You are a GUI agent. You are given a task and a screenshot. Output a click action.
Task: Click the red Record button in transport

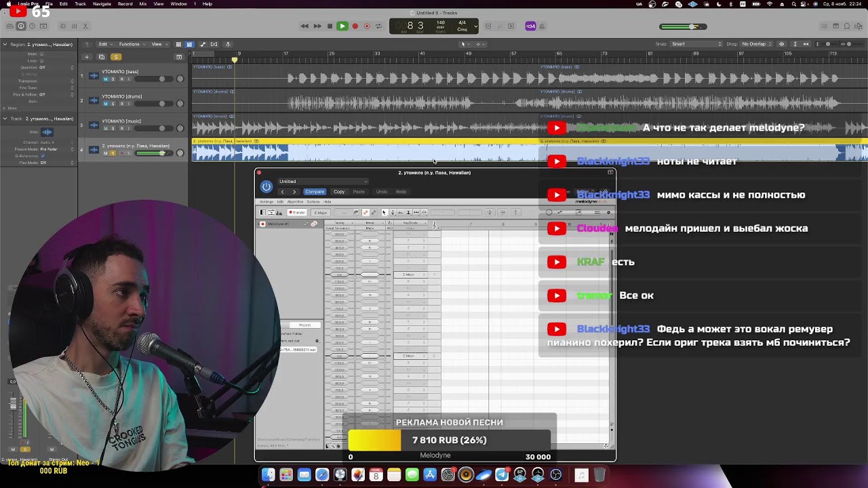pyautogui.click(x=355, y=26)
